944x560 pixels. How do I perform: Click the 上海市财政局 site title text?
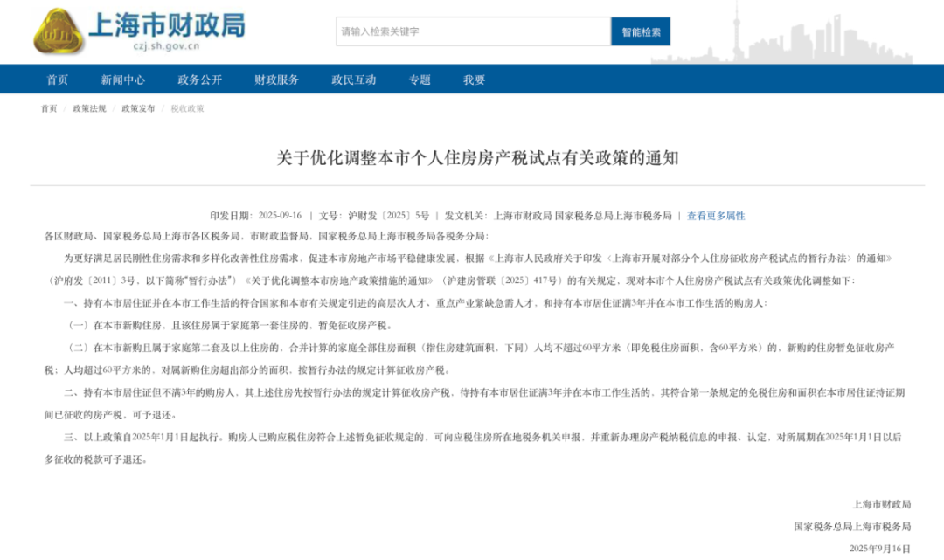[166, 24]
